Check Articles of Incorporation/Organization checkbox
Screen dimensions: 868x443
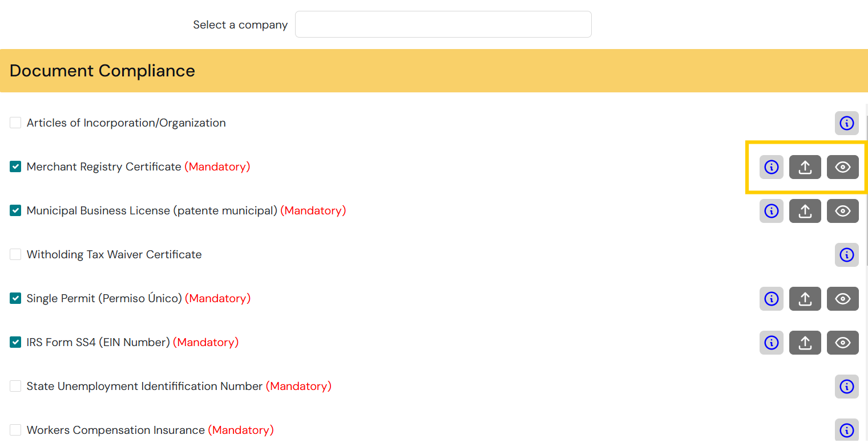tap(15, 123)
